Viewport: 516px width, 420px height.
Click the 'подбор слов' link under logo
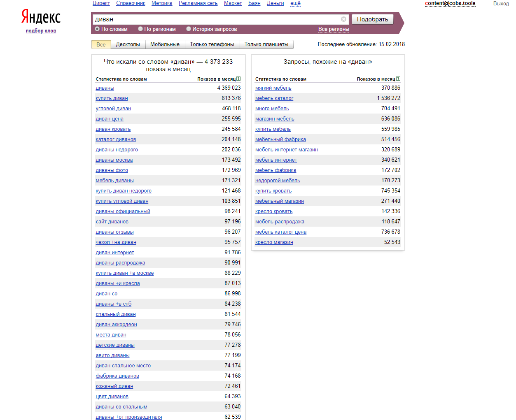[x=41, y=31]
